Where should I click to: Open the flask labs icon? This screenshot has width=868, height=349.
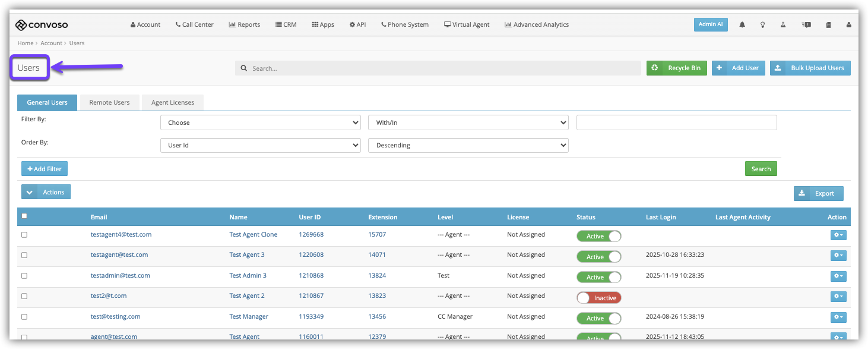(783, 25)
